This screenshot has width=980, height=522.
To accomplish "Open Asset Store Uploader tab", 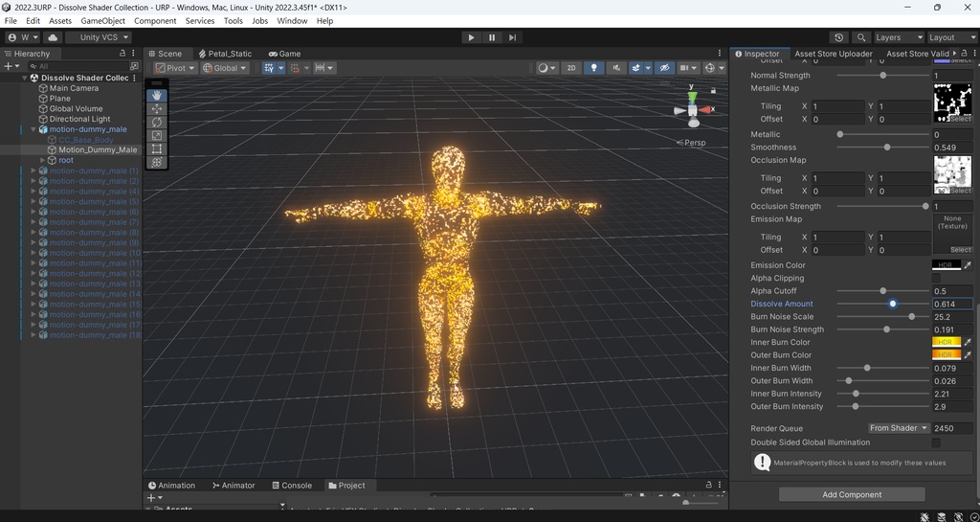I will (x=834, y=54).
